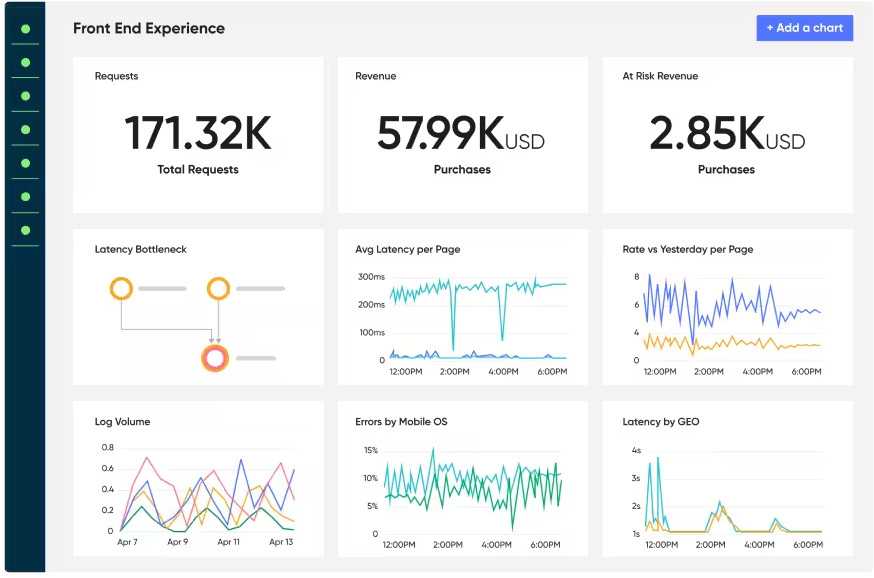The height and width of the screenshot is (578, 874).
Task: Click the Apr 7 label in Log Volume
Action: pos(127,542)
